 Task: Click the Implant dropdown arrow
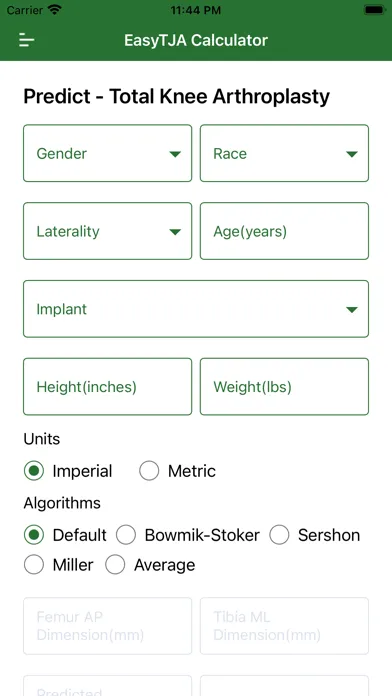352,309
